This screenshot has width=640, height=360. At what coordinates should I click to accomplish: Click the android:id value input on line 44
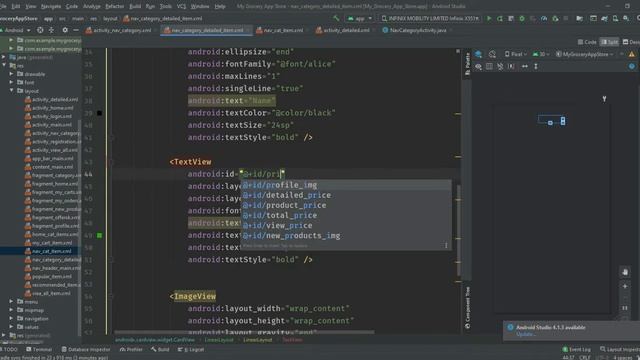pyautogui.click(x=262, y=174)
